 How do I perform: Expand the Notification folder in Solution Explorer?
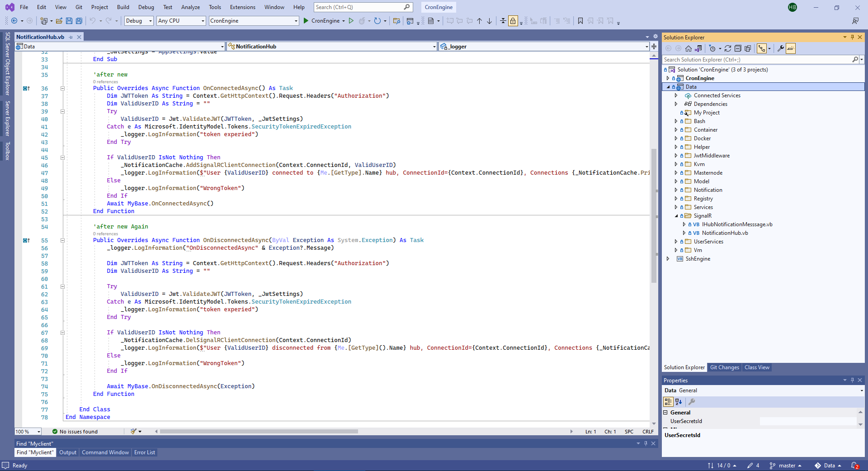click(x=676, y=190)
